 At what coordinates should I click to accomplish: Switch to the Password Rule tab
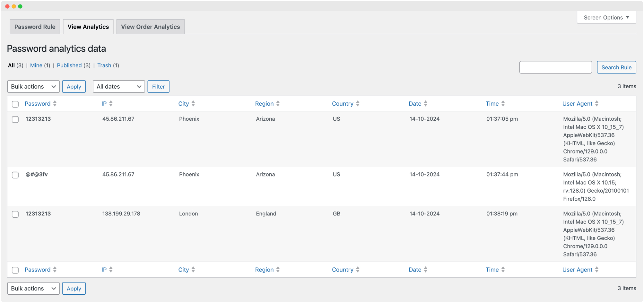pos(35,27)
